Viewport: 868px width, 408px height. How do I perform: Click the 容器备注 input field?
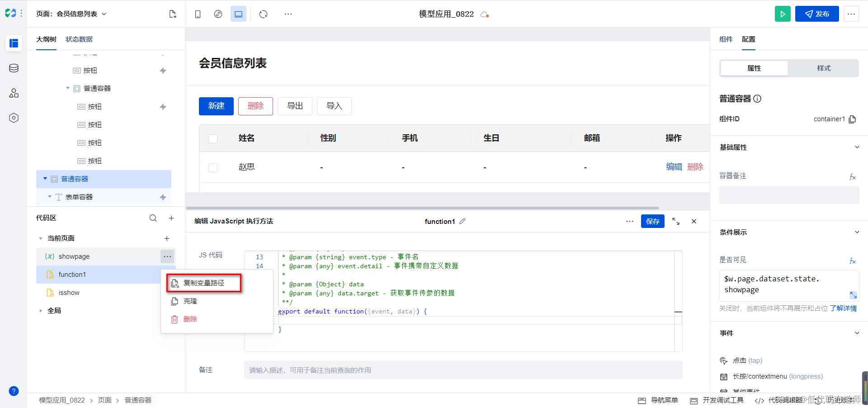coord(789,195)
